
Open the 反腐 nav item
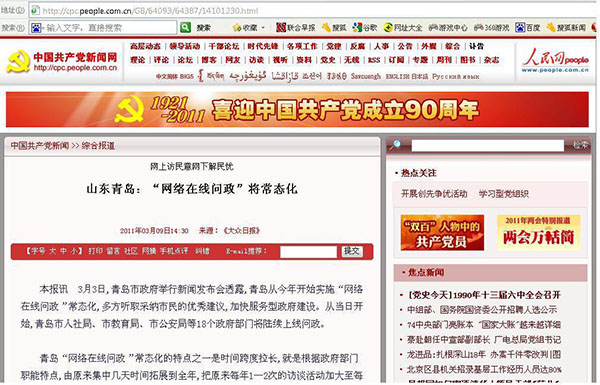(357, 46)
